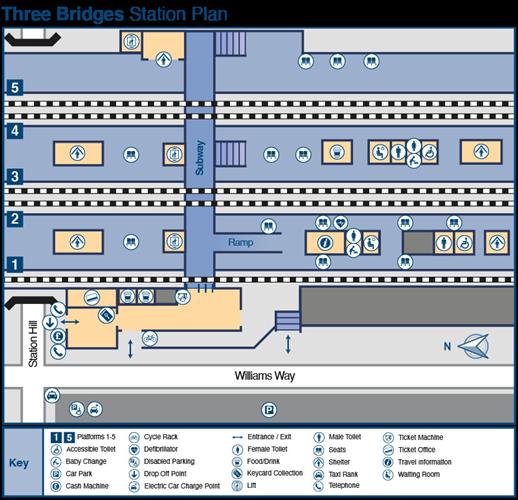Click the Platform 5 number label
This screenshot has height=500, width=518.
pos(15,88)
